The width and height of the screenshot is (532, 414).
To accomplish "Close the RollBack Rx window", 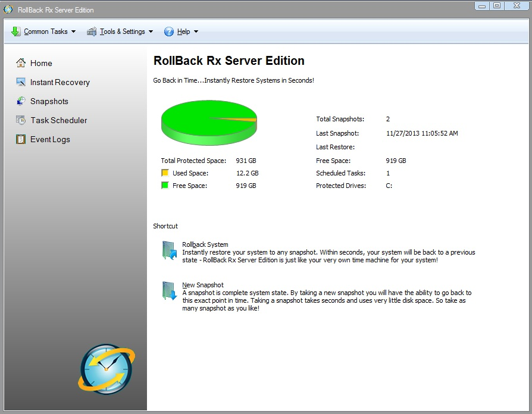I will click(x=517, y=6).
